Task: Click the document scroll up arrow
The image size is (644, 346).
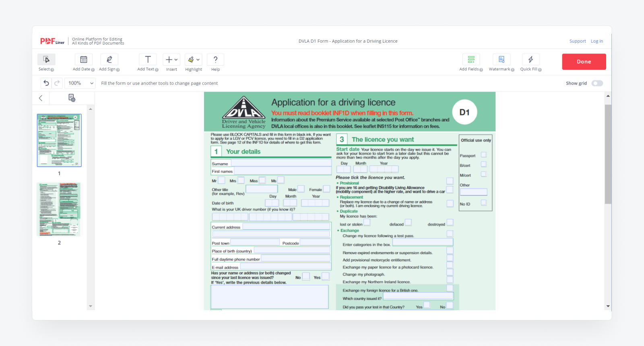Action: 608,96
